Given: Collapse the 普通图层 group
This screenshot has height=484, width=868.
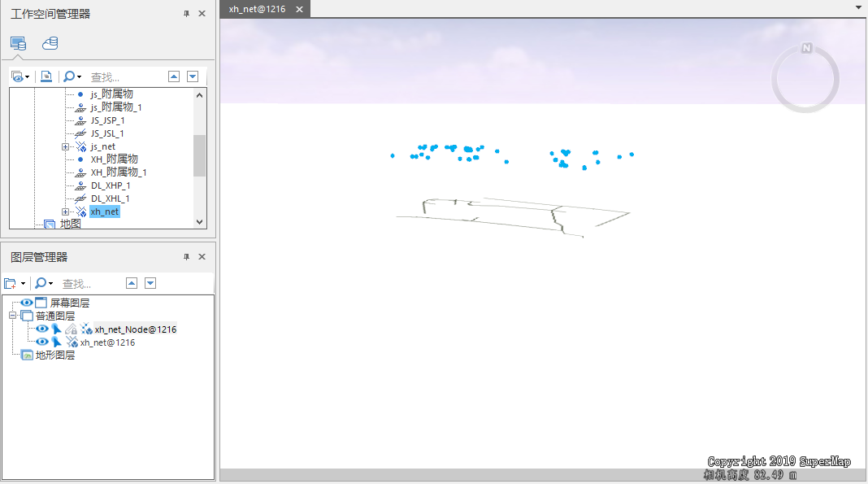Looking at the screenshot, I should click(x=13, y=316).
